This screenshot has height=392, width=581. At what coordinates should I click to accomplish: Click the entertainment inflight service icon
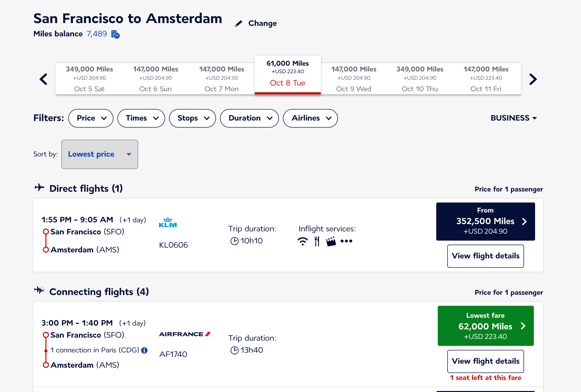point(331,241)
